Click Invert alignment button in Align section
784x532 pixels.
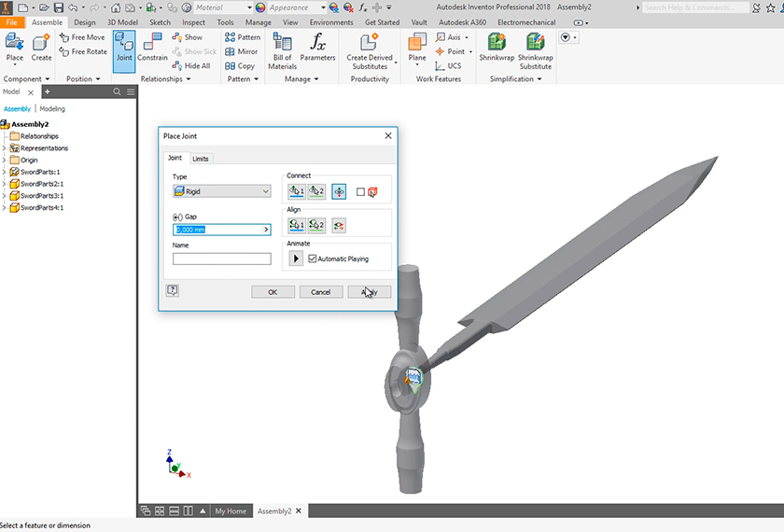(x=338, y=225)
